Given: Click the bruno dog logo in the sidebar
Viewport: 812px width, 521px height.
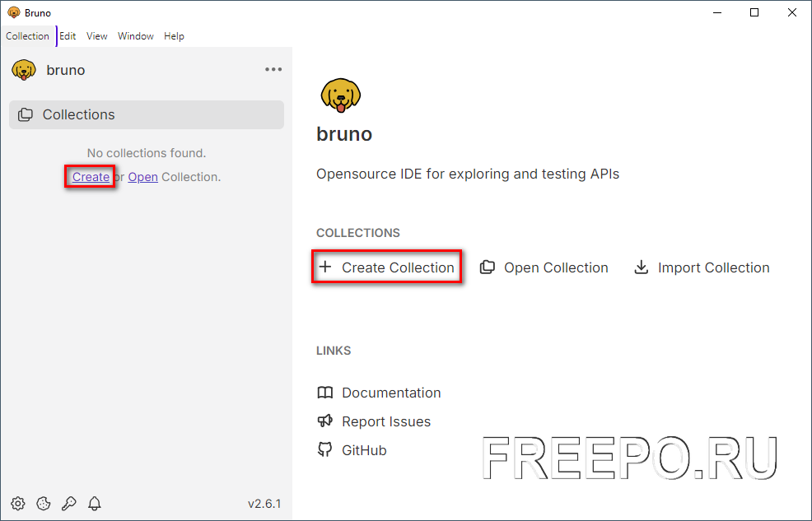Looking at the screenshot, I should point(24,70).
